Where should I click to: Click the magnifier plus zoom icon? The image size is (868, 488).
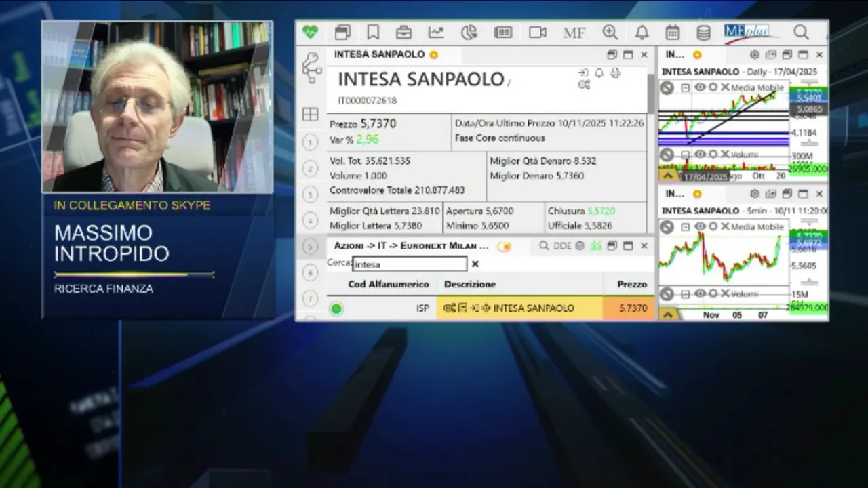click(x=610, y=32)
